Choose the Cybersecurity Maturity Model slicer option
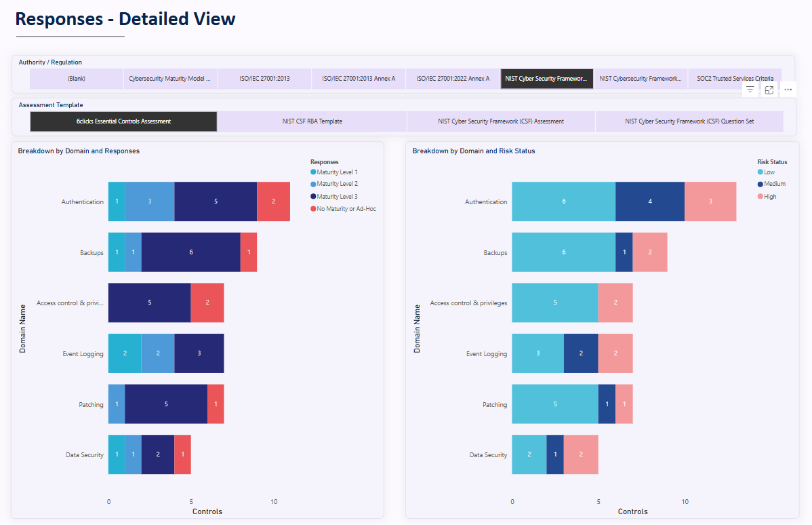Screen dimensions: 812x525 [170, 79]
